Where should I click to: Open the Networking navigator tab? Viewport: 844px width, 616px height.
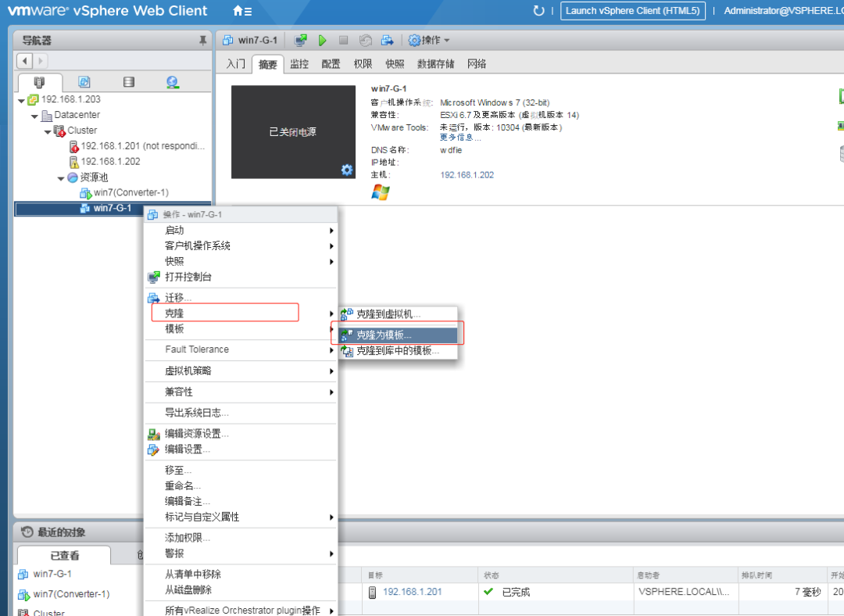[x=172, y=82]
